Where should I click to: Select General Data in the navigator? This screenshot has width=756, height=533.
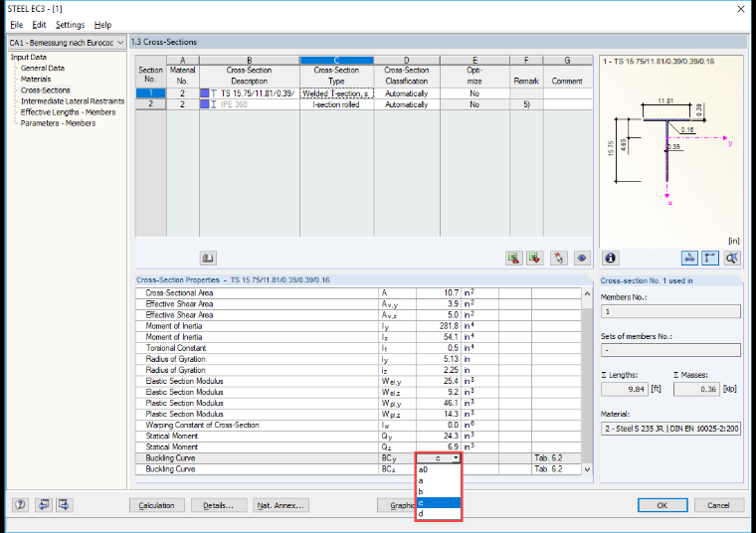tap(43, 68)
